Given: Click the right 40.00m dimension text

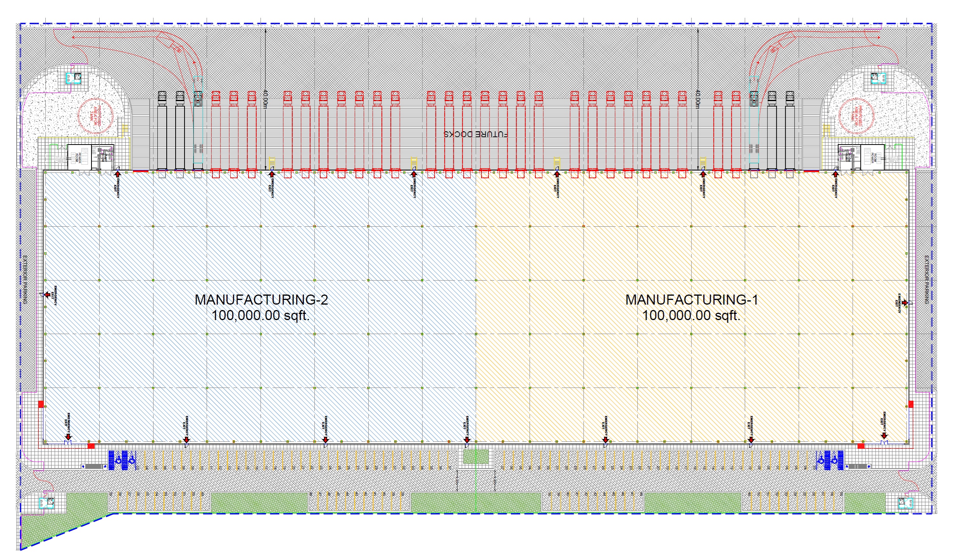Looking at the screenshot, I should tap(697, 99).
